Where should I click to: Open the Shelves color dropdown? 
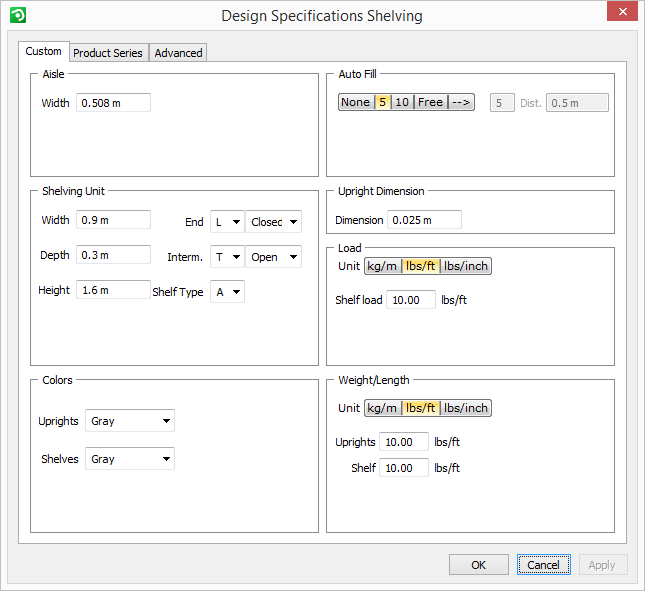pos(130,459)
